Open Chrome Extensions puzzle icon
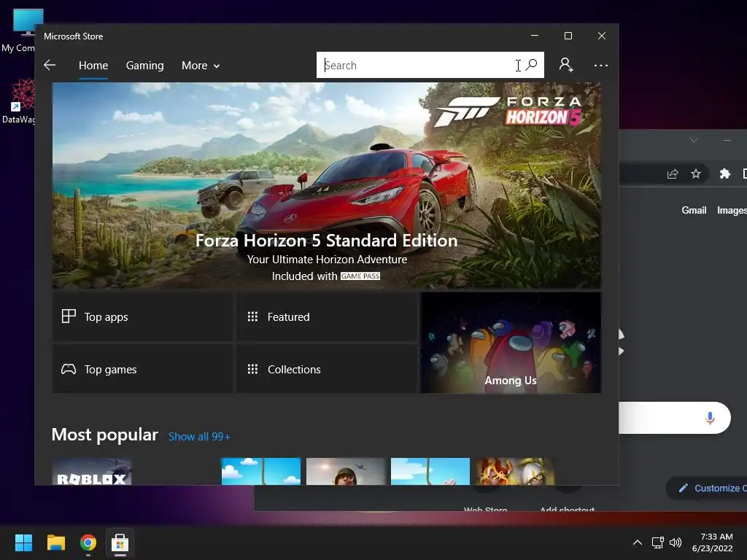 click(x=724, y=174)
